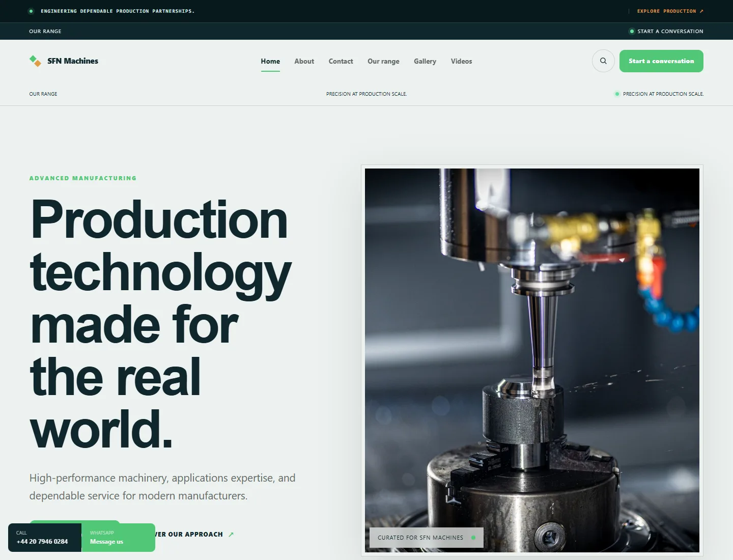Click Precision at Production Scale with green dot
Image resolution: width=733 pixels, height=560 pixels.
tap(659, 94)
